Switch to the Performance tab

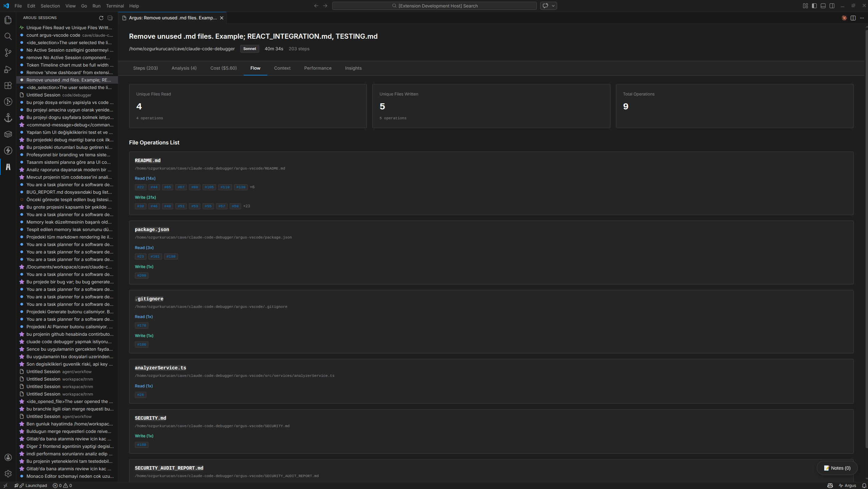coord(317,68)
